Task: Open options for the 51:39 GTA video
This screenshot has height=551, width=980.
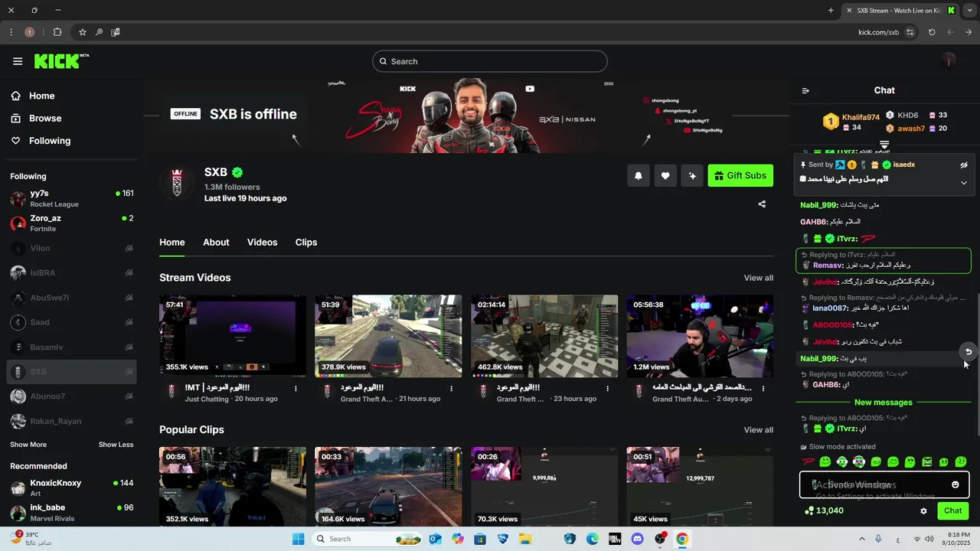Action: click(x=451, y=389)
